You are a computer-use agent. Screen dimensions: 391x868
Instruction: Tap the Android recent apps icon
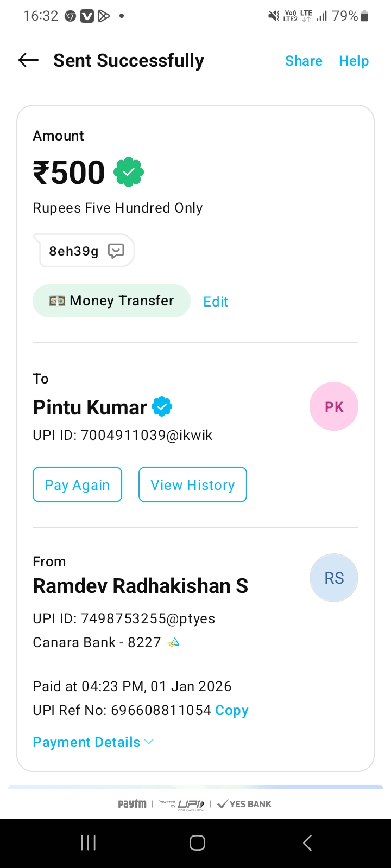click(x=88, y=843)
